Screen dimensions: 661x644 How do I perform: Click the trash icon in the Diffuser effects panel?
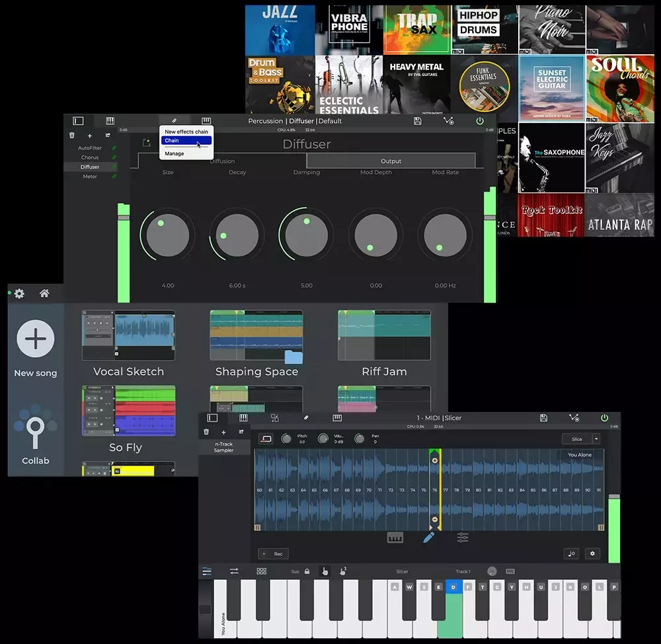click(72, 136)
